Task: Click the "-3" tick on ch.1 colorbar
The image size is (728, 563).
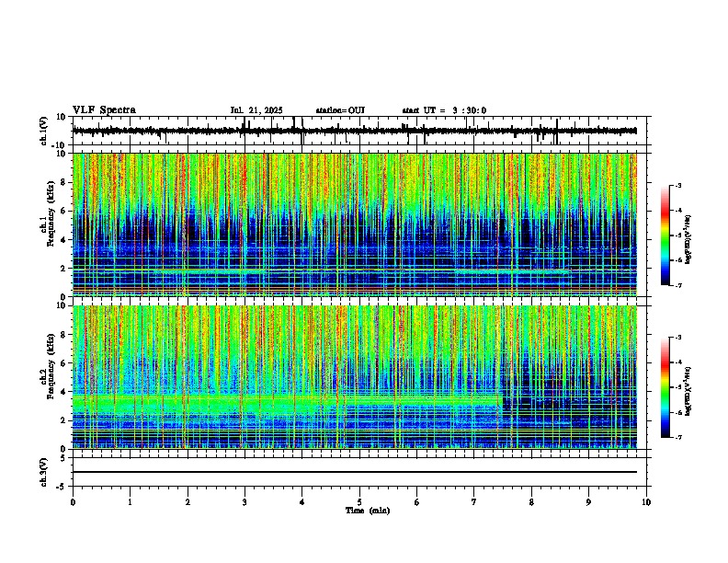Action: pos(677,185)
